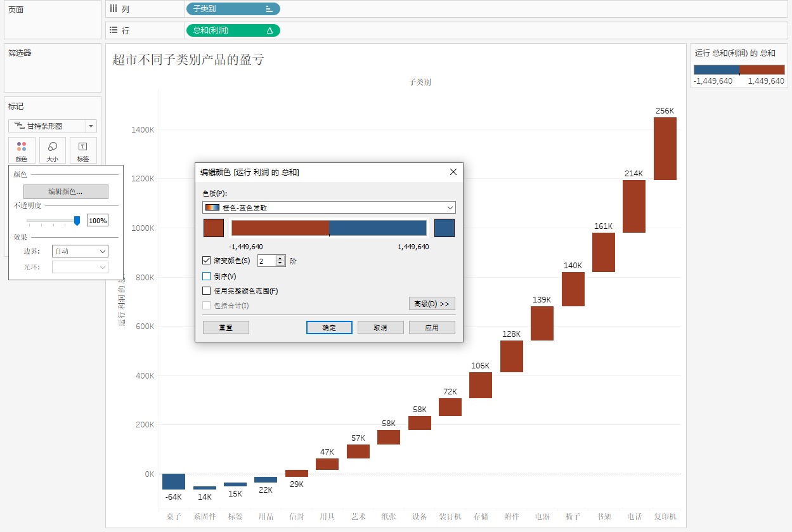The height and width of the screenshot is (532, 792).
Task: Click the opacity slider handle
Action: point(77,220)
